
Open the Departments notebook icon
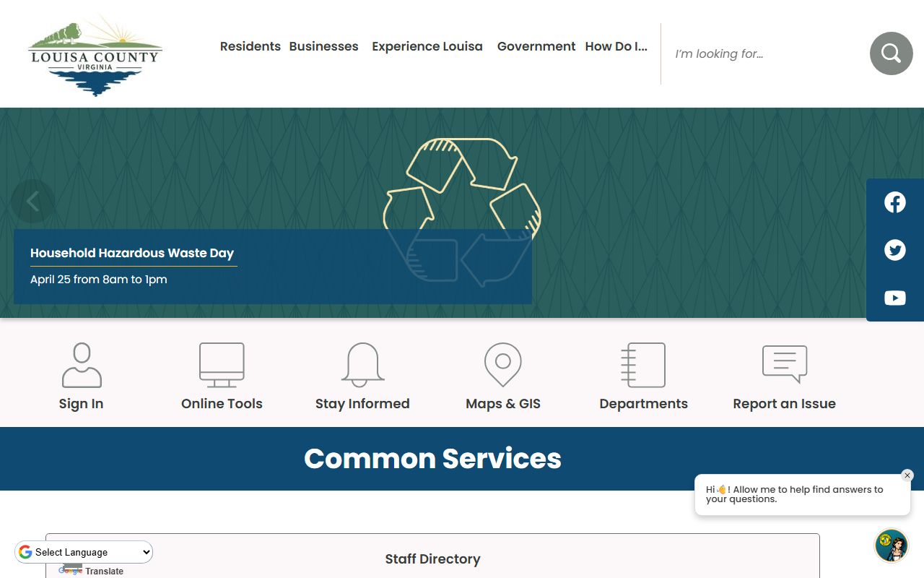pos(643,366)
